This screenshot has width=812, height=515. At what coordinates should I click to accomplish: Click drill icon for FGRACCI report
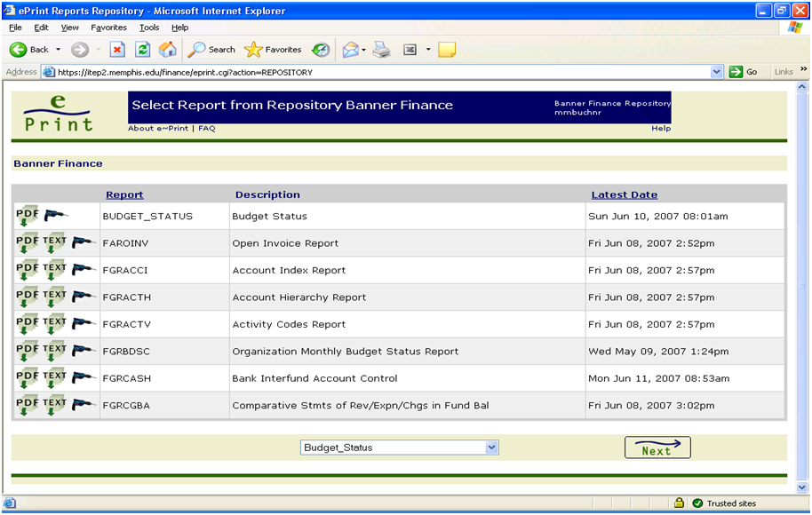coord(84,270)
